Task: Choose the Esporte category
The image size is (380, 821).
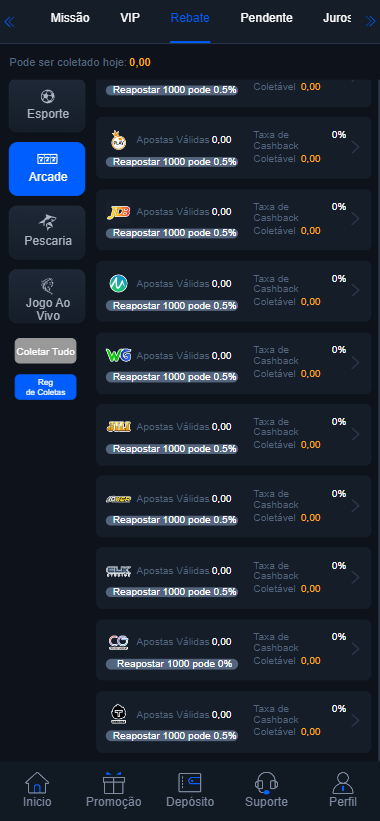Action: click(x=47, y=105)
